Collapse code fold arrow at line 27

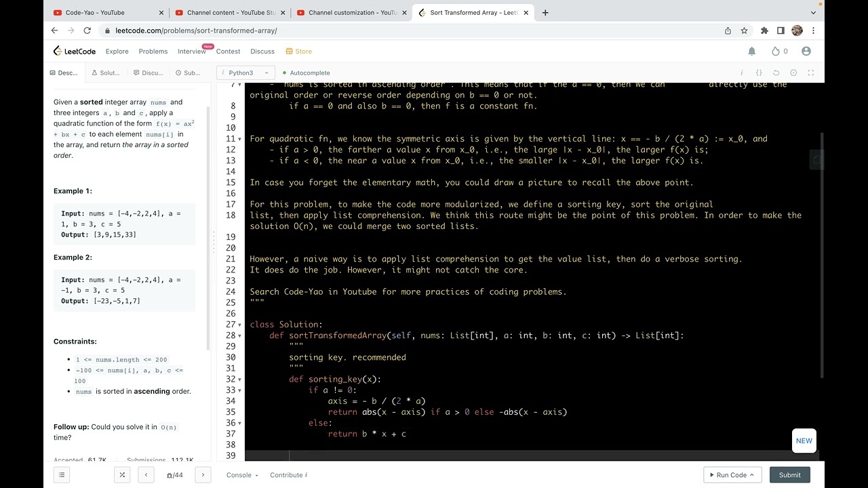pos(239,325)
